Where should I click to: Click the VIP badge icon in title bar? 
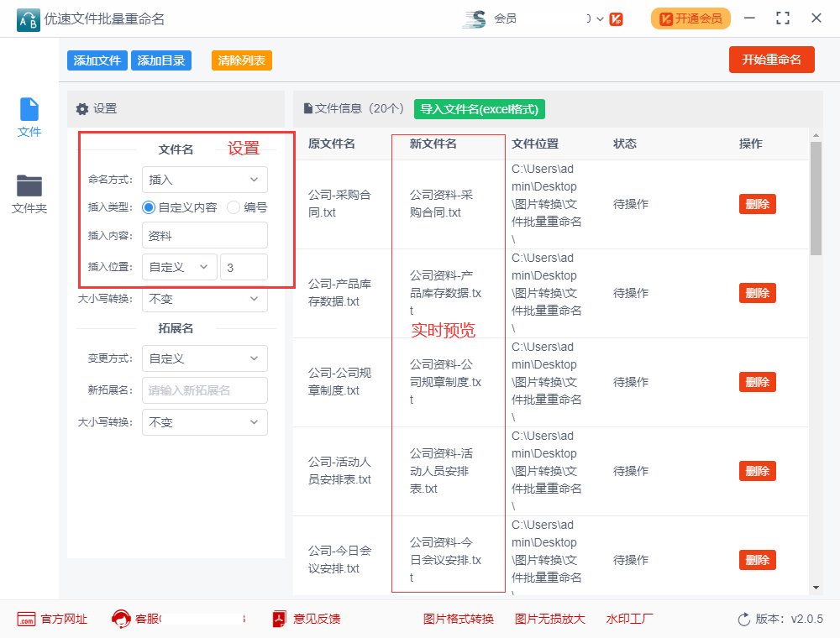click(x=616, y=19)
